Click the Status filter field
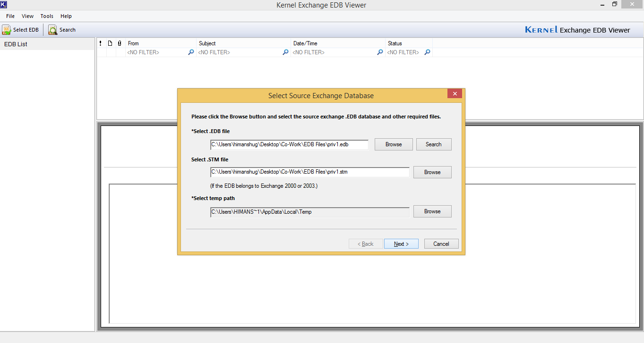Screen dimensions: 644x343 point(405,52)
